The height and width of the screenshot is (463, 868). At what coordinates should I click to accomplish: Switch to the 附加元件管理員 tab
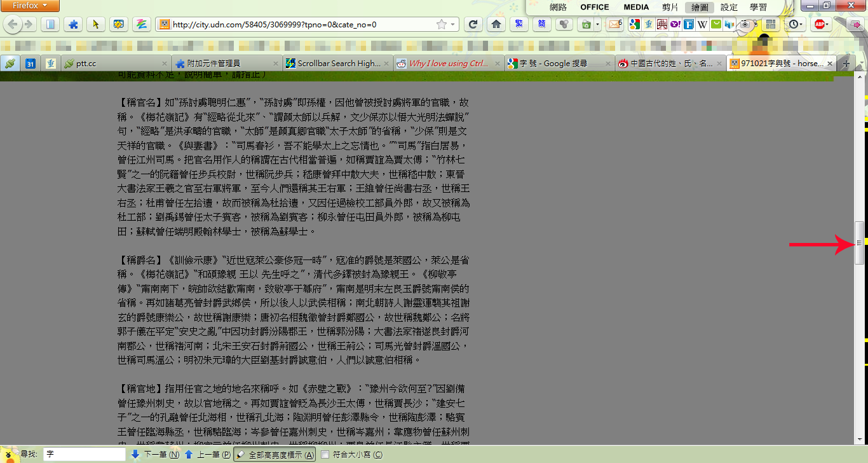pyautogui.click(x=226, y=64)
